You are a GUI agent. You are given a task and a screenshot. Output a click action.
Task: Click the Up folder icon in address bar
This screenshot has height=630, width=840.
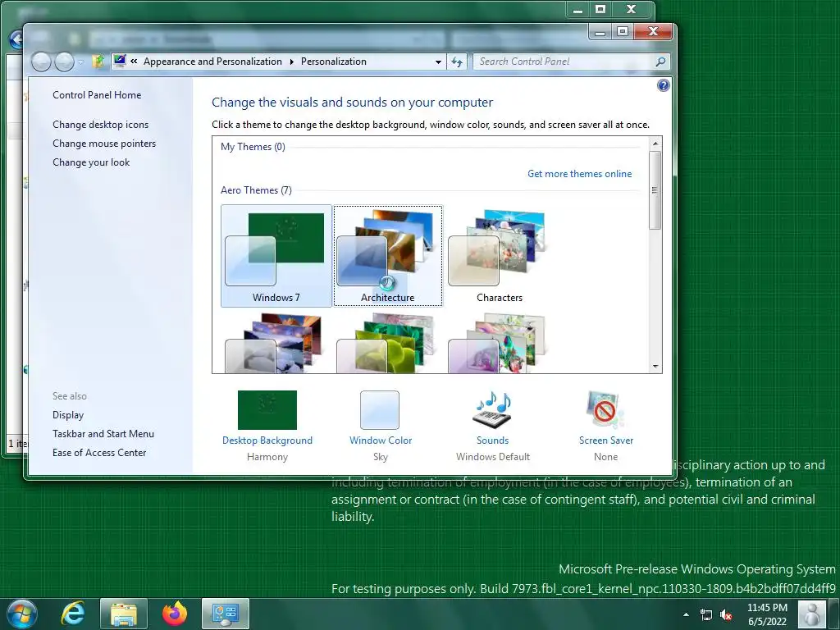point(98,61)
